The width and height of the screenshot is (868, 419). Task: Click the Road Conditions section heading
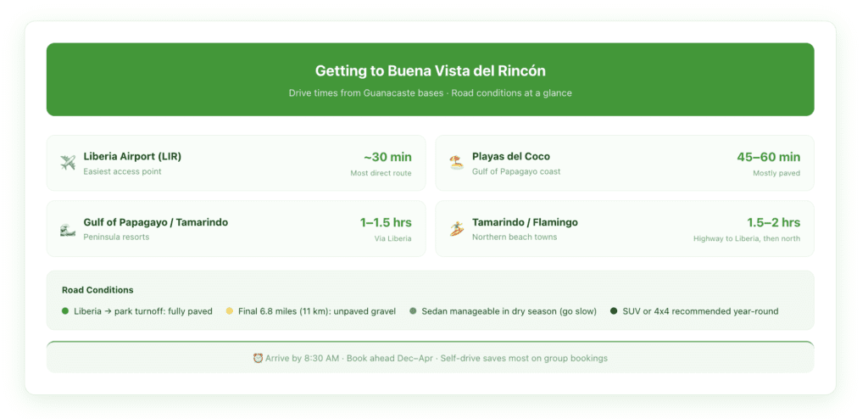click(x=97, y=290)
